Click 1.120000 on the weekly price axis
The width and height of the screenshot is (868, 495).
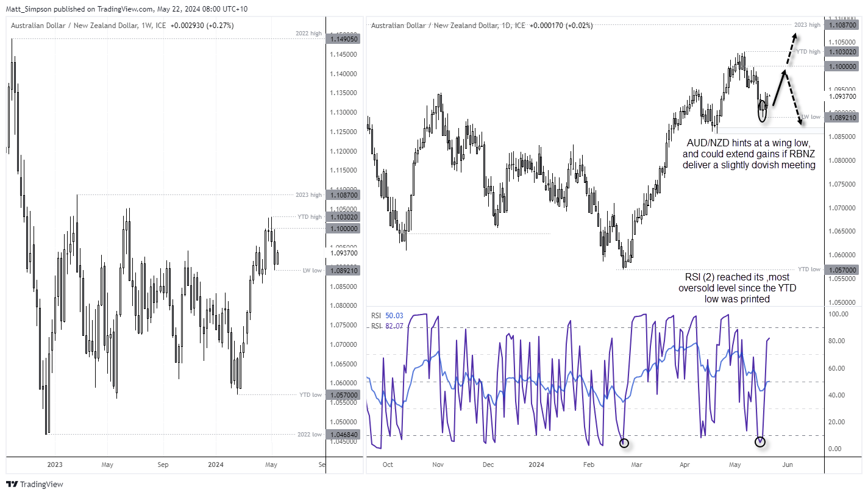click(344, 151)
